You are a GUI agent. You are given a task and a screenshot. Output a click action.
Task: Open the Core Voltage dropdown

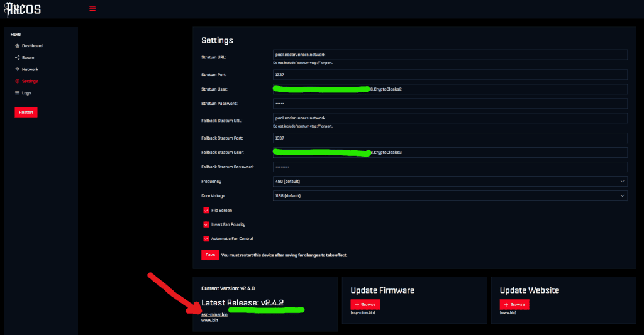pos(450,196)
